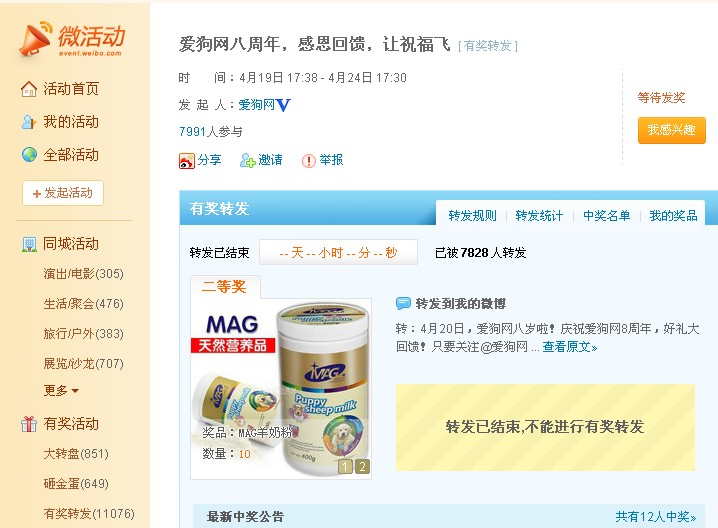This screenshot has width=718, height=528.
Task: Click the 有奖活动 gift box icon
Action: [29, 424]
